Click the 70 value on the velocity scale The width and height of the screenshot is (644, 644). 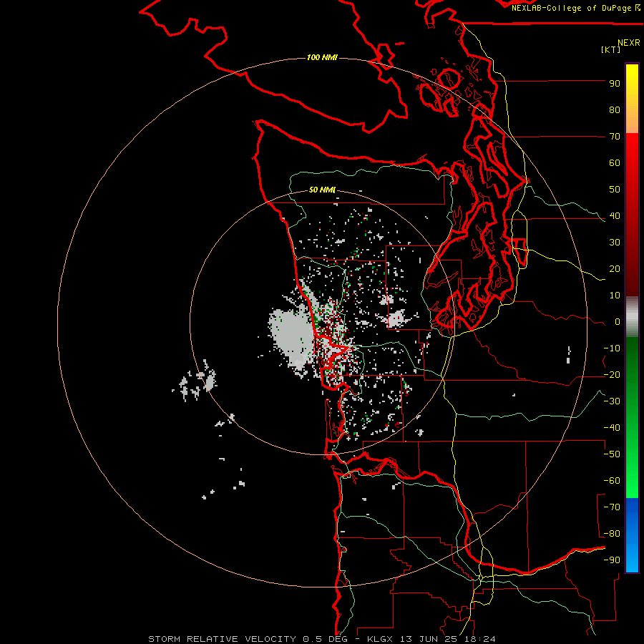(615, 137)
